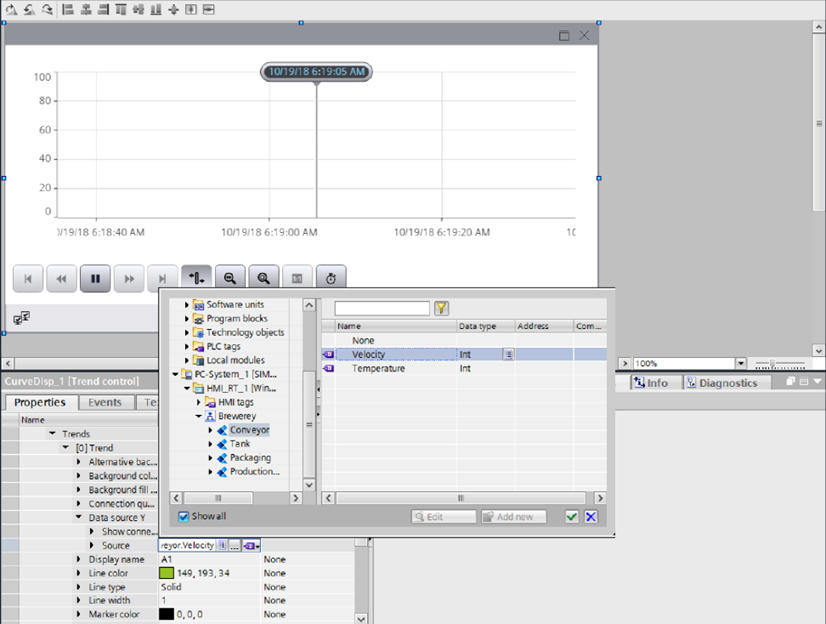Viewport: 826px width, 624px height.
Task: Collapse the Brewerey tree node
Action: click(x=198, y=416)
